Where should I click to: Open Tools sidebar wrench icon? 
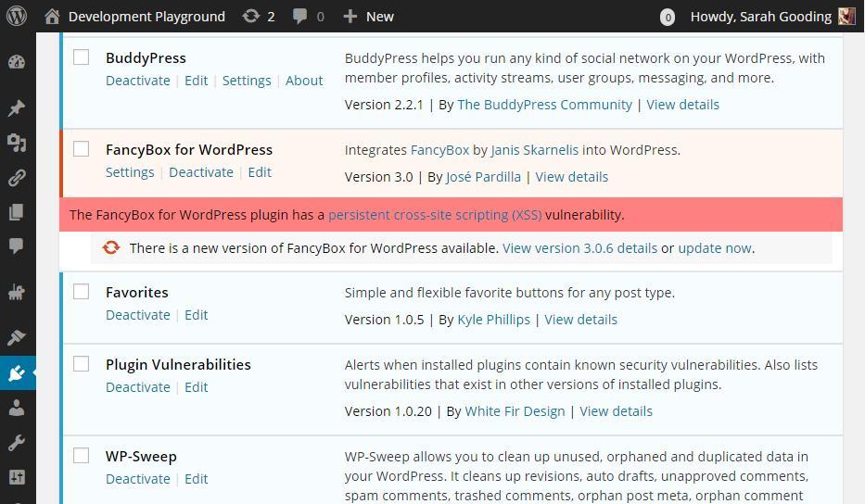17,442
